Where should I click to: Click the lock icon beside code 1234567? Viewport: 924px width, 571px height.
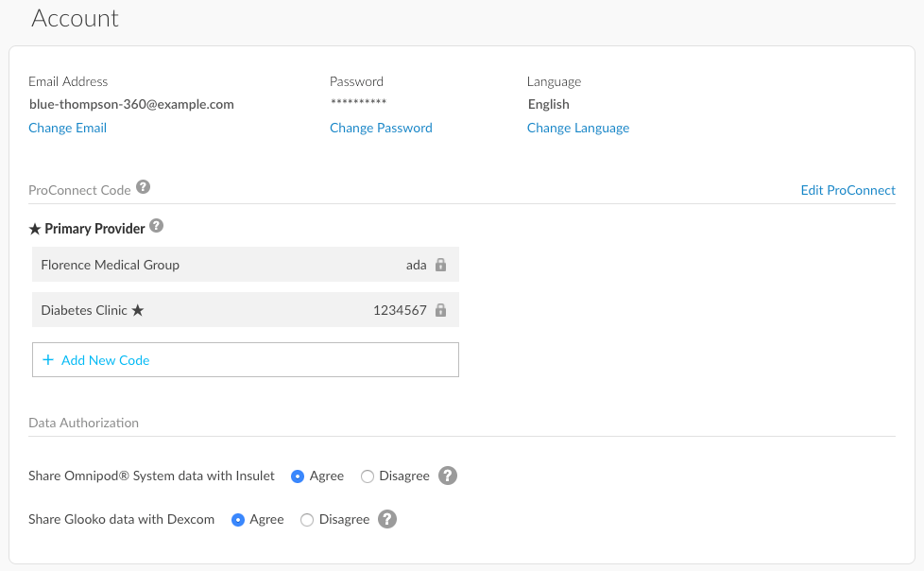(x=440, y=309)
